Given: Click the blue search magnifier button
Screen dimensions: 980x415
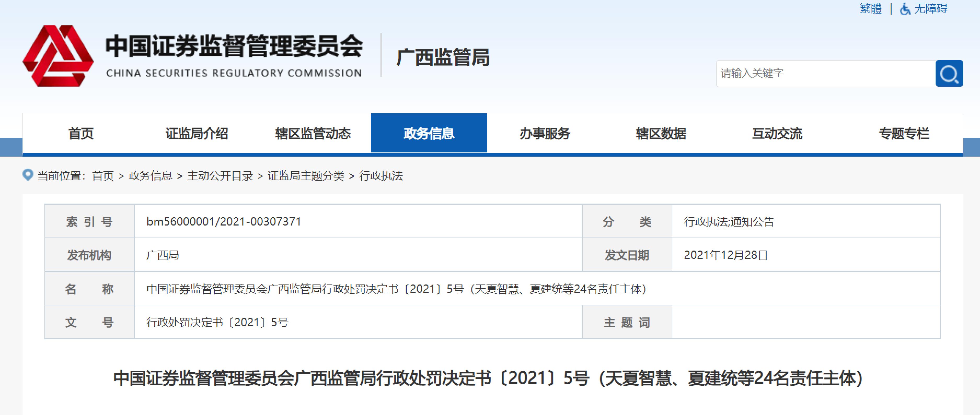Looking at the screenshot, I should tap(949, 73).
